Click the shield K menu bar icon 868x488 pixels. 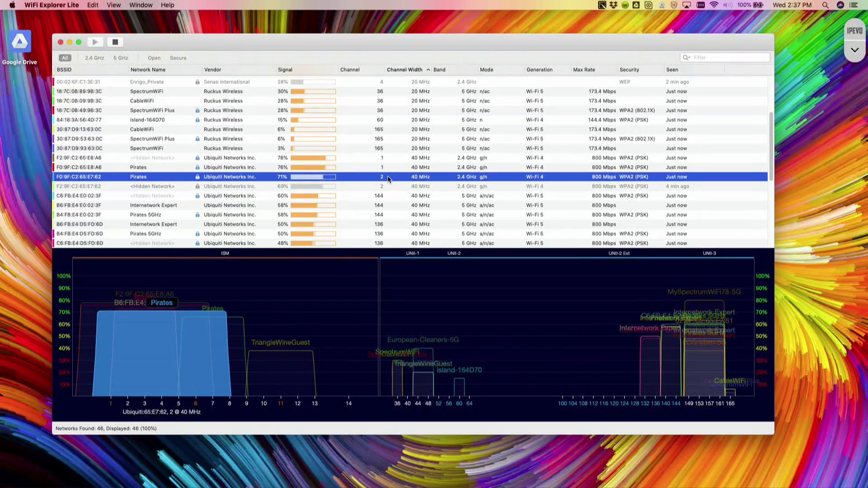674,5
